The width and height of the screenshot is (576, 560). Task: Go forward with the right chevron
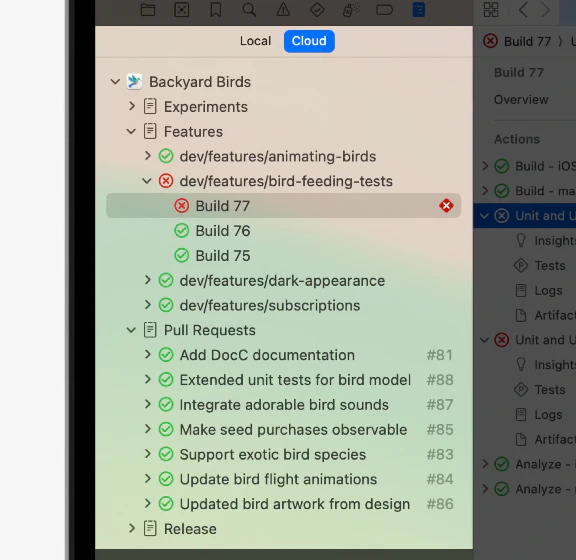546,10
